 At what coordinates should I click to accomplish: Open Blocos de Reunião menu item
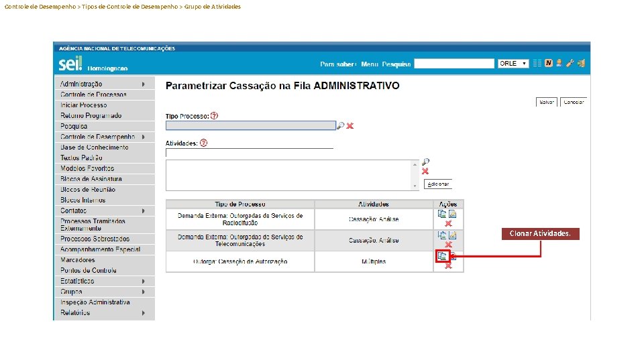pyautogui.click(x=105, y=190)
